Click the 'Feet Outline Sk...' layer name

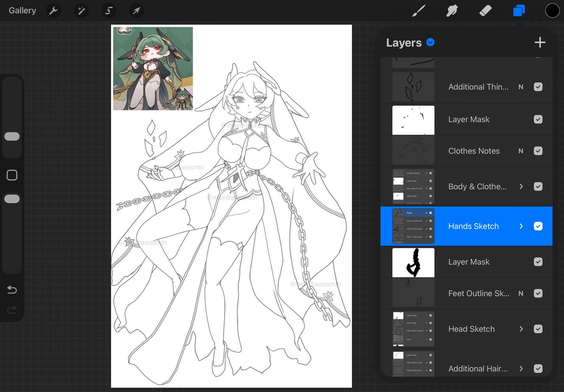[x=479, y=293]
